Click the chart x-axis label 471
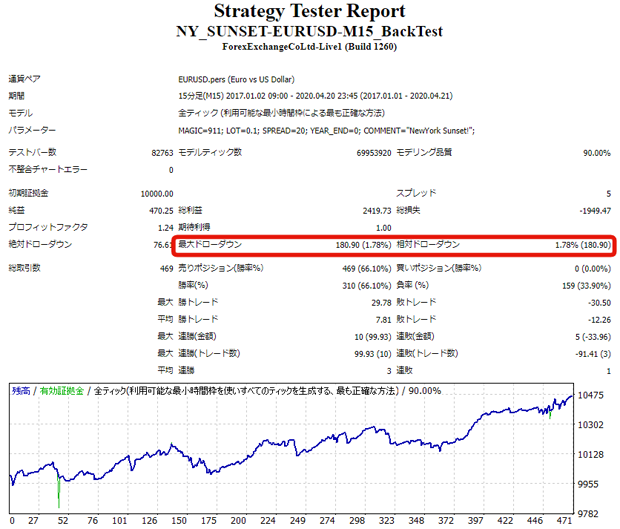Image resolution: width=620 pixels, height=529 pixels. pyautogui.click(x=564, y=521)
